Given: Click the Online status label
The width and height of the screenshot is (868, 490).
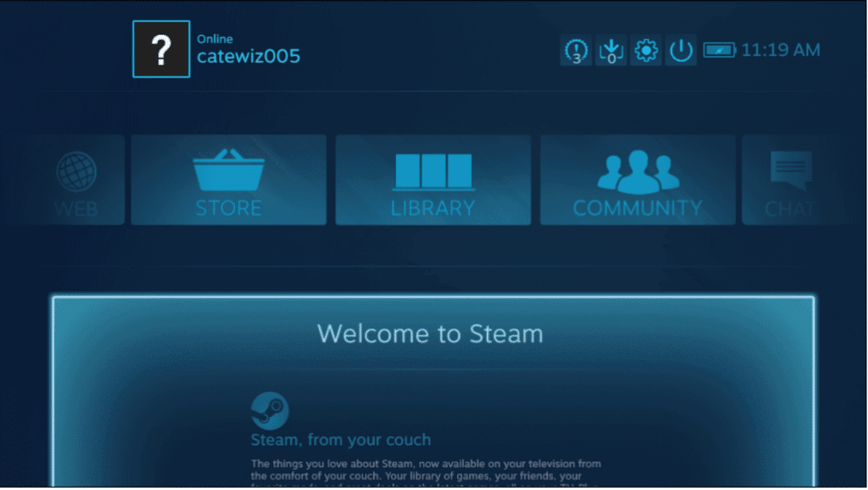Looking at the screenshot, I should [x=215, y=38].
